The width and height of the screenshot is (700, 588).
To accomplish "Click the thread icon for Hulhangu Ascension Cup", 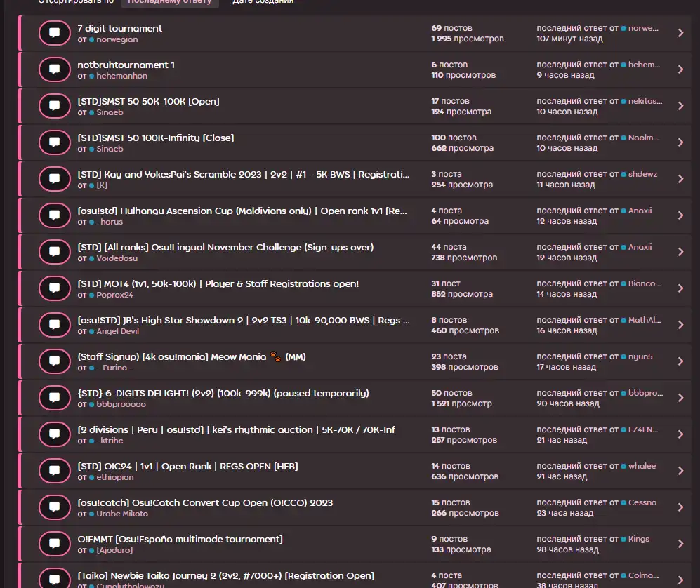I will tap(55, 215).
